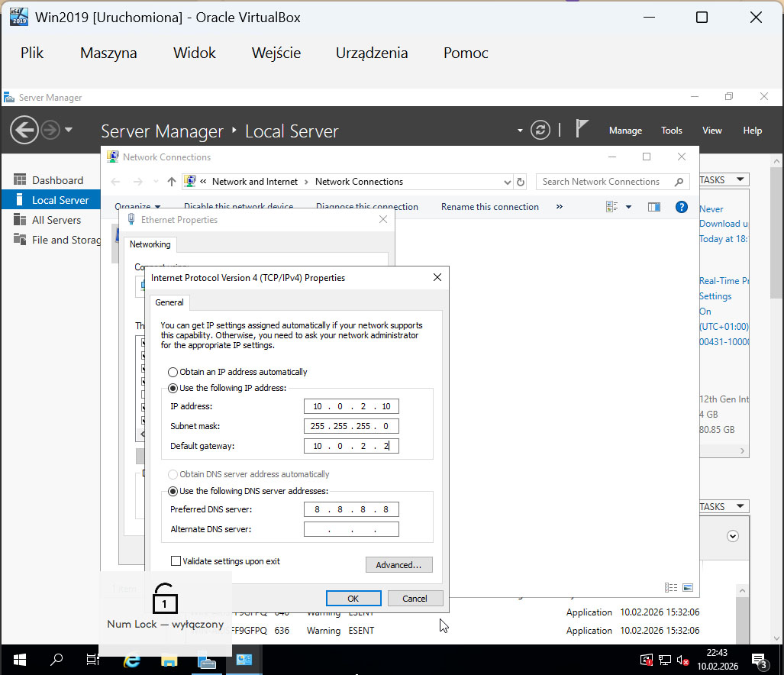
Task: Open the change view dropdown arrow
Action: coord(629,207)
